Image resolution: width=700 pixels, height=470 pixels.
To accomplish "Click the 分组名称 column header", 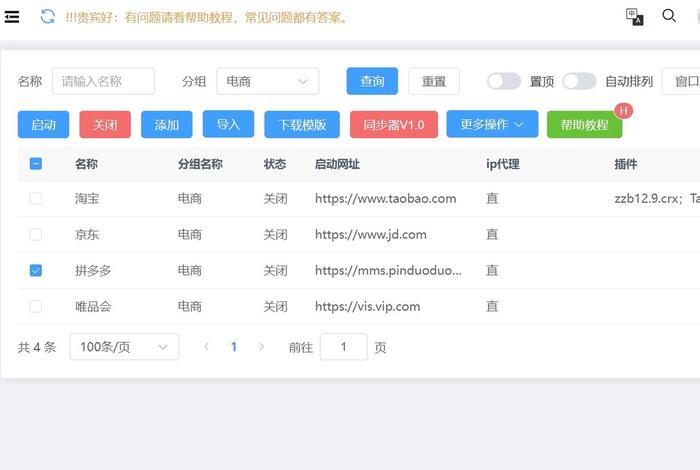I will tap(200, 164).
